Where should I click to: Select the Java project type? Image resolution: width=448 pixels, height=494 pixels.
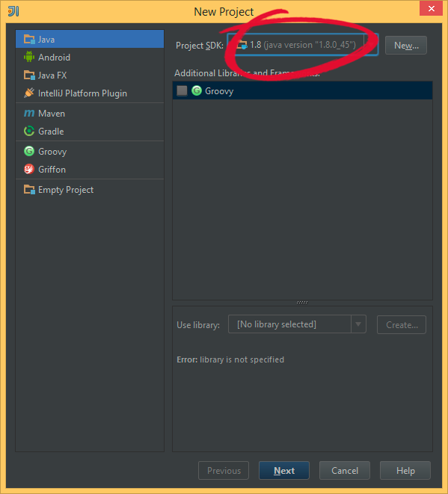click(90, 39)
